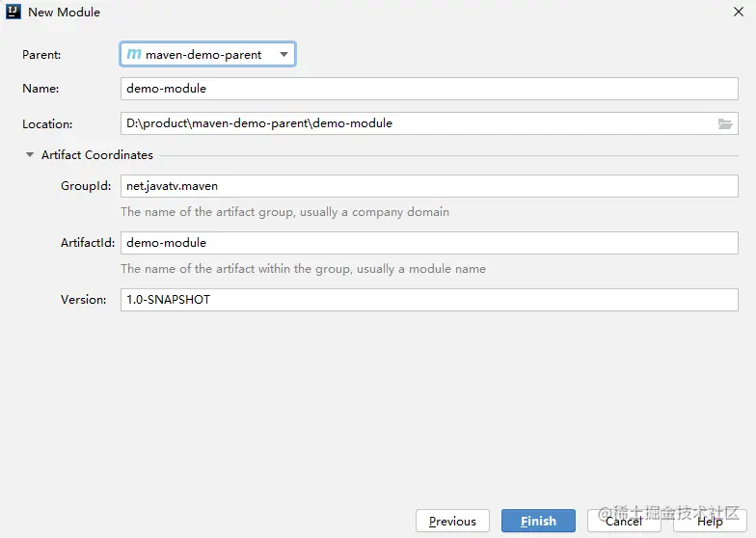Click the Name input field
The height and width of the screenshot is (538, 756).
[429, 89]
